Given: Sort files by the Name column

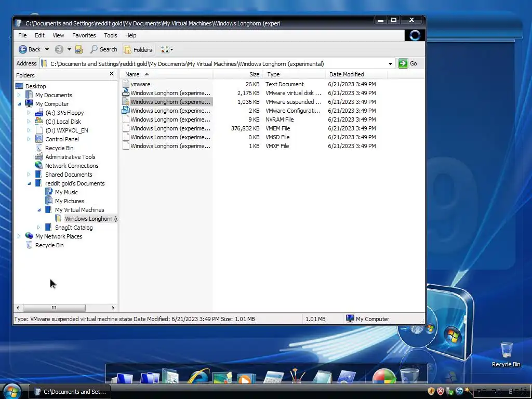Looking at the screenshot, I should coord(167,74).
